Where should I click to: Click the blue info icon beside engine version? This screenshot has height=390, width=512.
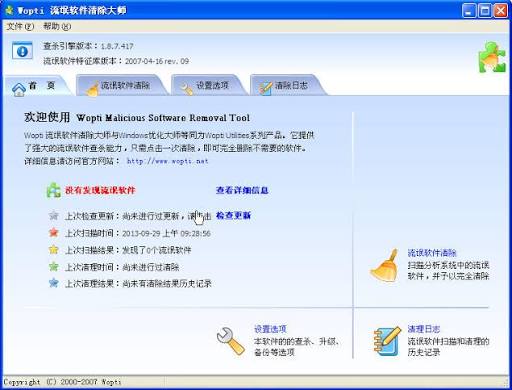coord(22,51)
